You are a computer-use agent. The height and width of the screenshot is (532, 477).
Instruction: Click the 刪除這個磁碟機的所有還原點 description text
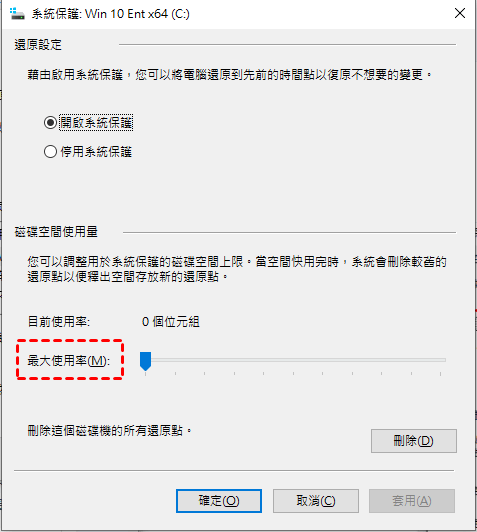109,431
